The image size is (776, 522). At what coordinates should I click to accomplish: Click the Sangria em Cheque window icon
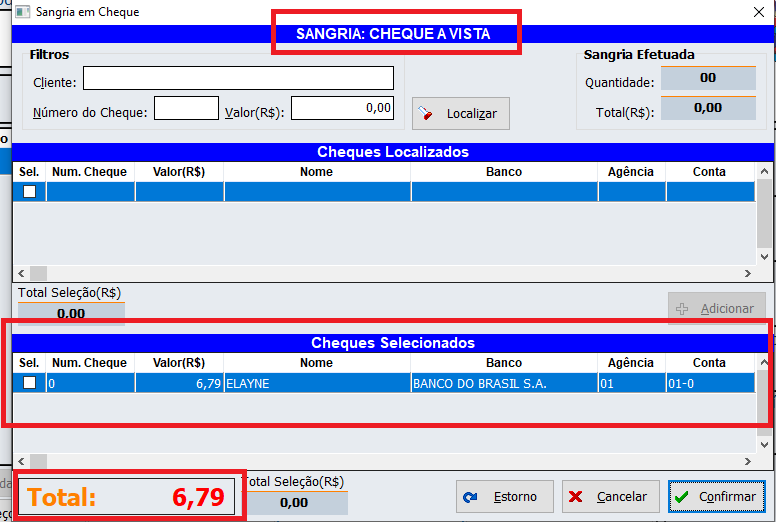coord(20,12)
